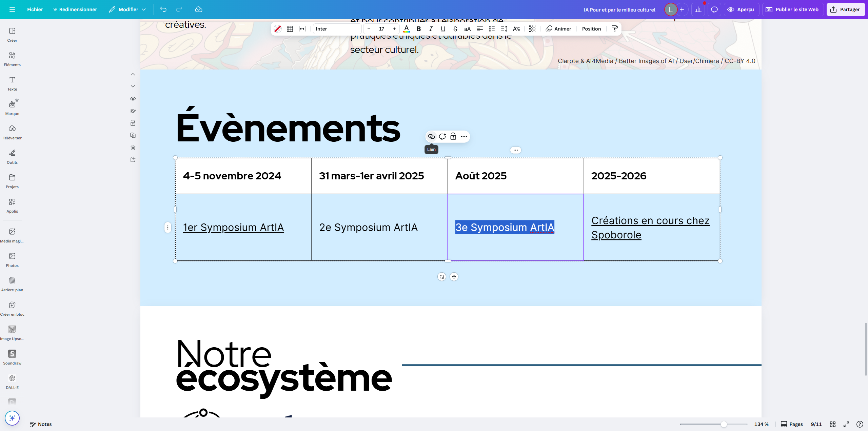The height and width of the screenshot is (431, 868).
Task: Lock the selected table element
Action: (453, 136)
